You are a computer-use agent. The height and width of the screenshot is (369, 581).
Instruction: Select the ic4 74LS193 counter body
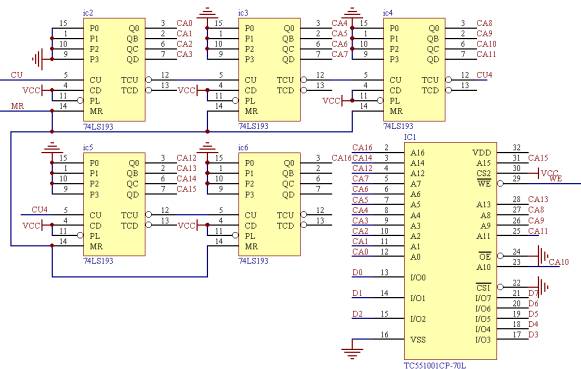pos(414,70)
